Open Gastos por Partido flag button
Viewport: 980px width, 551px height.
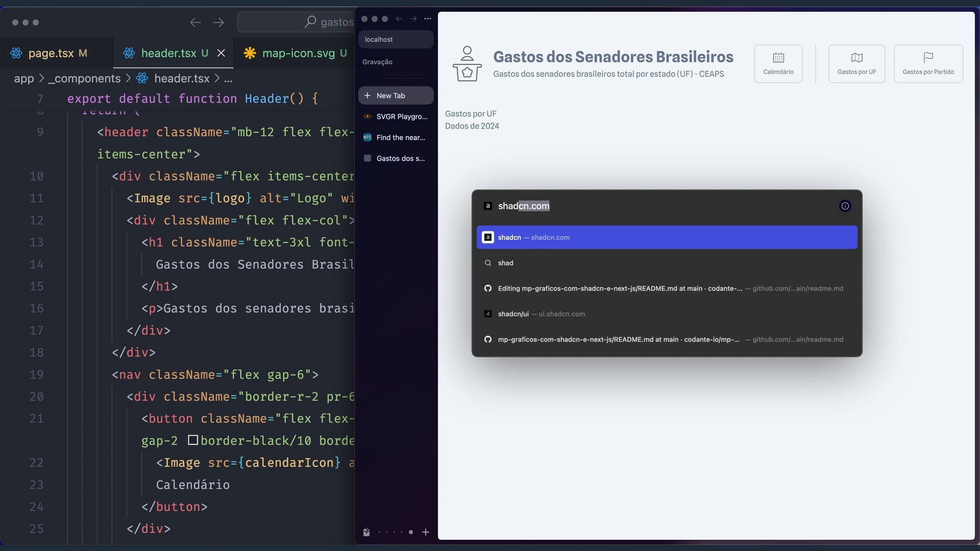click(x=928, y=64)
